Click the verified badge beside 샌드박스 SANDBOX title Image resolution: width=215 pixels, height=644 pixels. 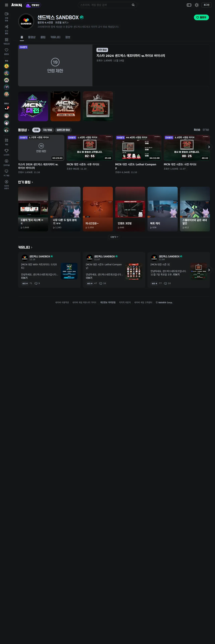coord(82,17)
